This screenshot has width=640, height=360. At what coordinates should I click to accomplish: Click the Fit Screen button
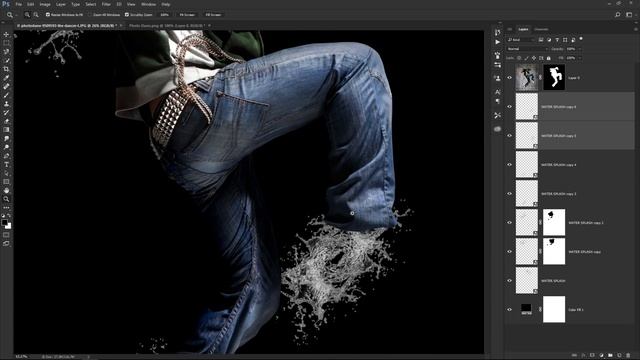coord(187,15)
